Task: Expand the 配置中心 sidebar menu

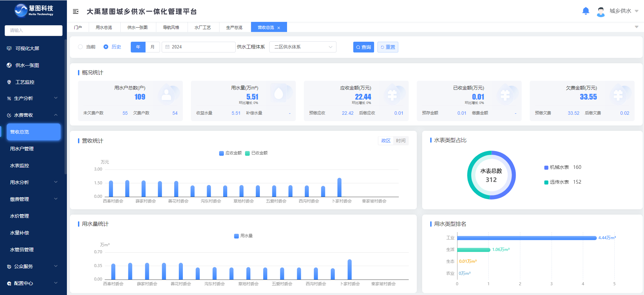Action: click(x=56, y=283)
